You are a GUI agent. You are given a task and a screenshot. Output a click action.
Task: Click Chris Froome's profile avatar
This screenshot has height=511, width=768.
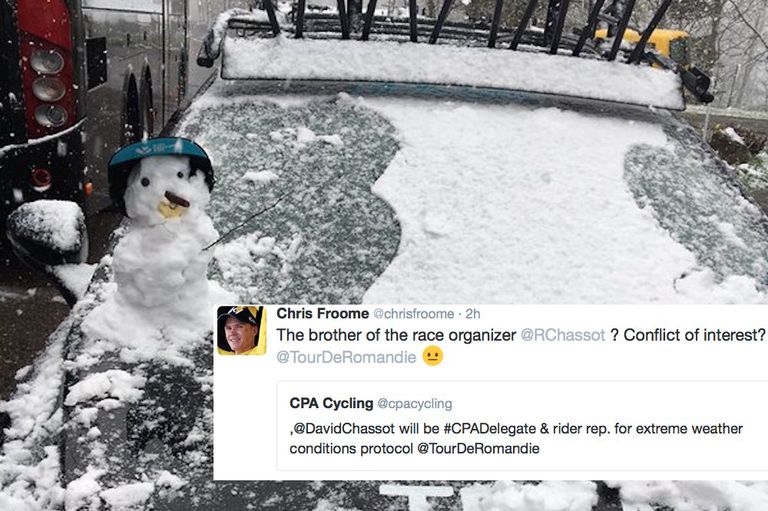(241, 330)
